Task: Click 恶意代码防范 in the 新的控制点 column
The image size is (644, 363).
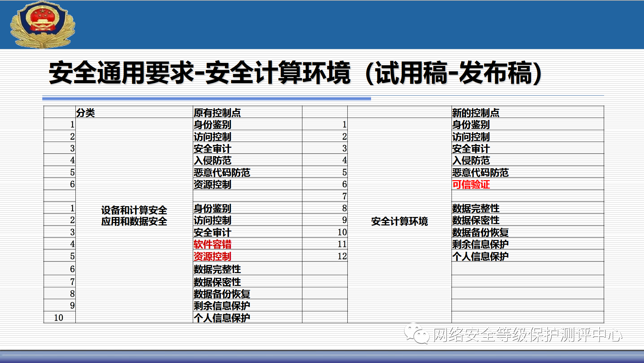Action: (480, 172)
